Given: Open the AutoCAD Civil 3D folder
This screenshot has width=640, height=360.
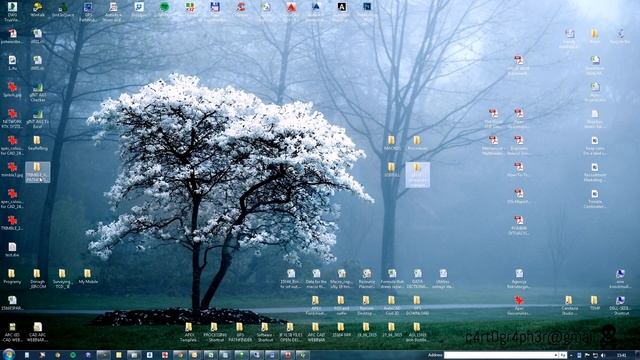Looking at the screenshot, I should (x=391, y=305).
